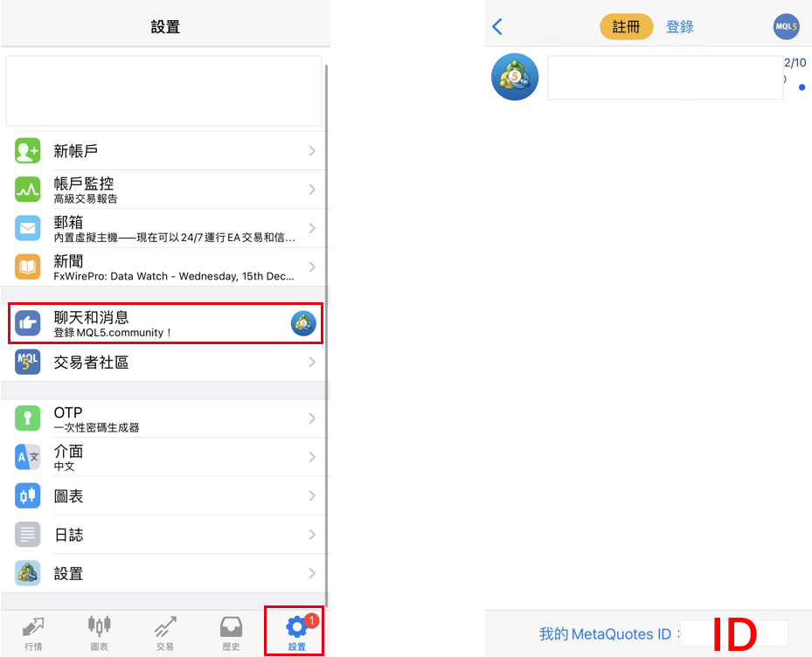Open the 交易 Trade tab
This screenshot has height=657, width=812.
[164, 633]
